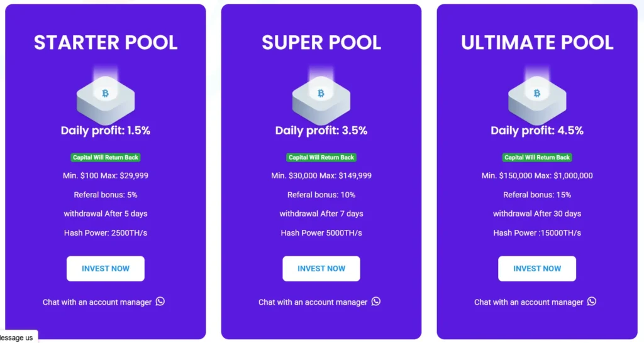Click Super Pool Capital Will Return Back badge
The image size is (644, 343).
click(321, 157)
